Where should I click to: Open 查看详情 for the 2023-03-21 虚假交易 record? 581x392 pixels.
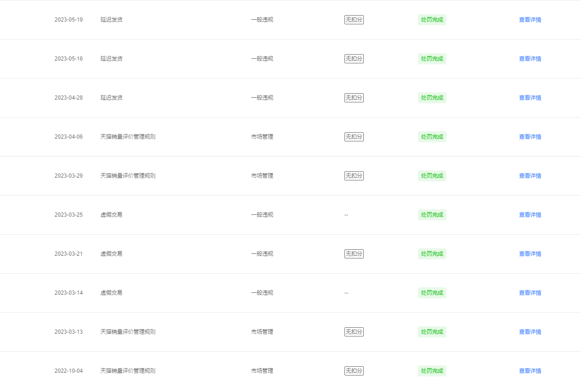(x=530, y=254)
